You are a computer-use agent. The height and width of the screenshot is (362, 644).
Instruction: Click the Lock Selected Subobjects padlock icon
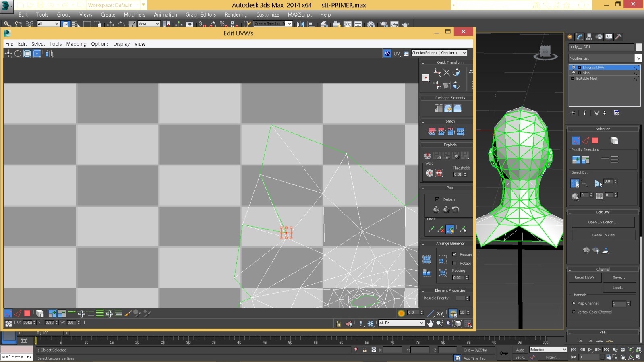339,323
